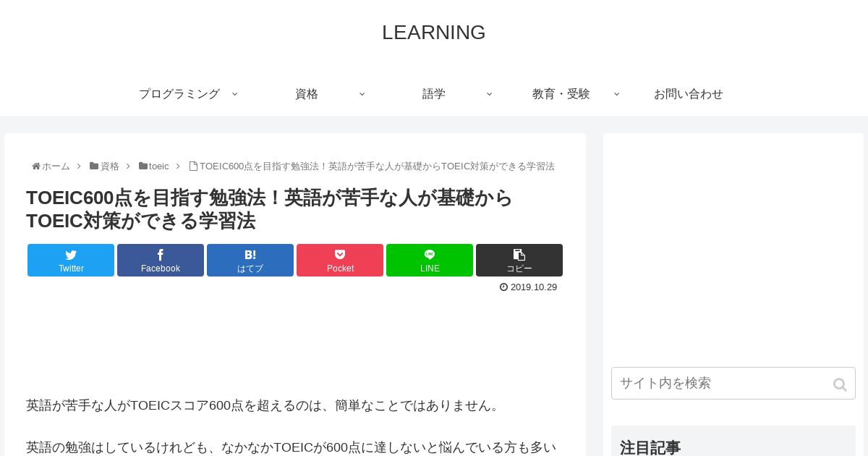Click the paragraph starting 英語が苦手な人がTOEICスコア

click(x=265, y=405)
